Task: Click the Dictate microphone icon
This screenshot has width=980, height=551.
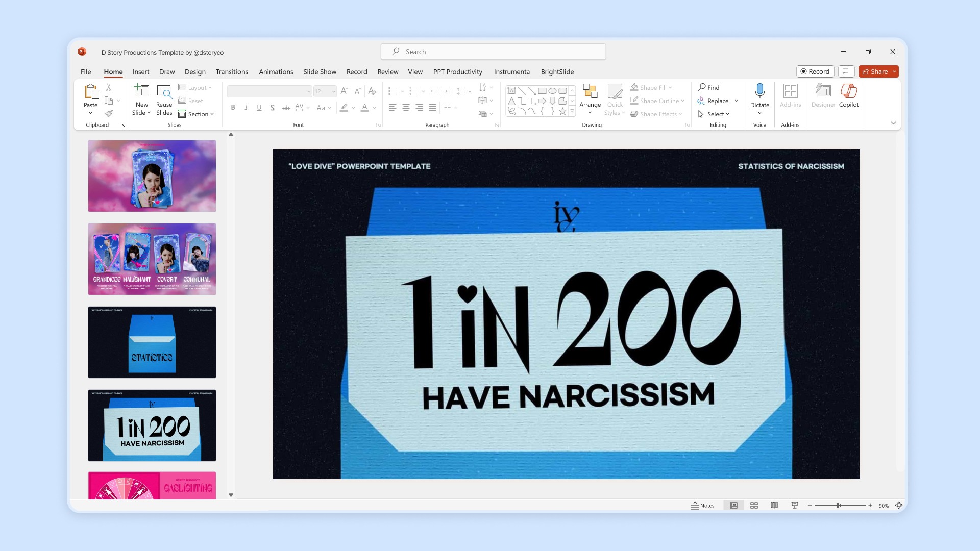Action: coord(759,91)
